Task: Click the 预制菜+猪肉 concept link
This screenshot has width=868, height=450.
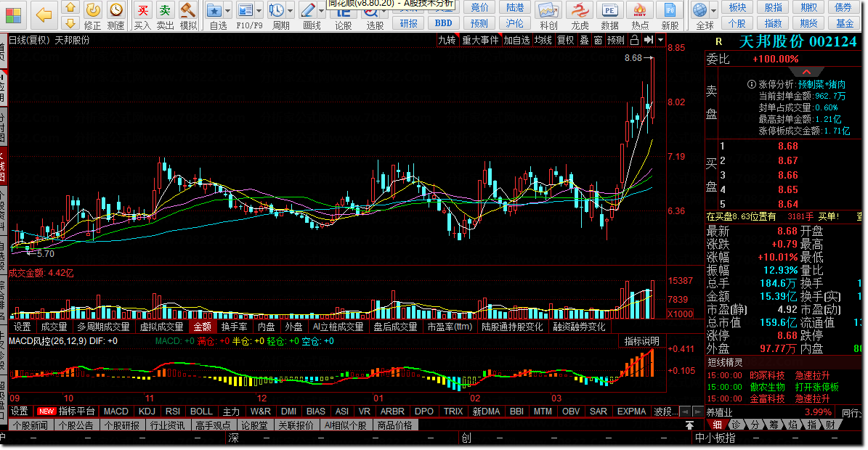Action: click(822, 85)
